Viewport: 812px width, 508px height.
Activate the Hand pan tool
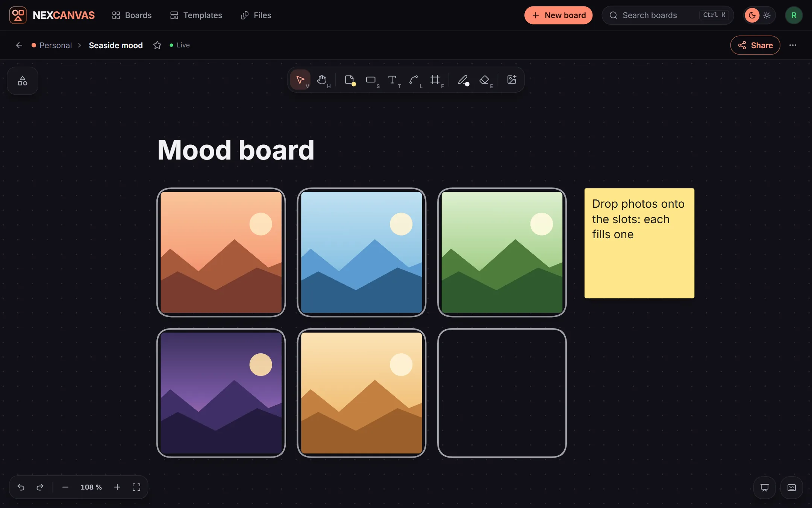point(322,80)
